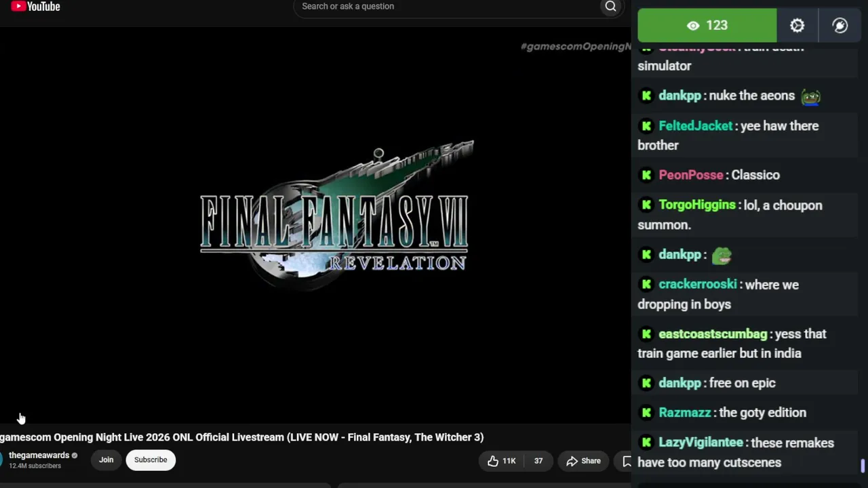This screenshot has height=488, width=868.
Task: Click the Kick badge beside LazyVigilantee
Action: pos(646,443)
